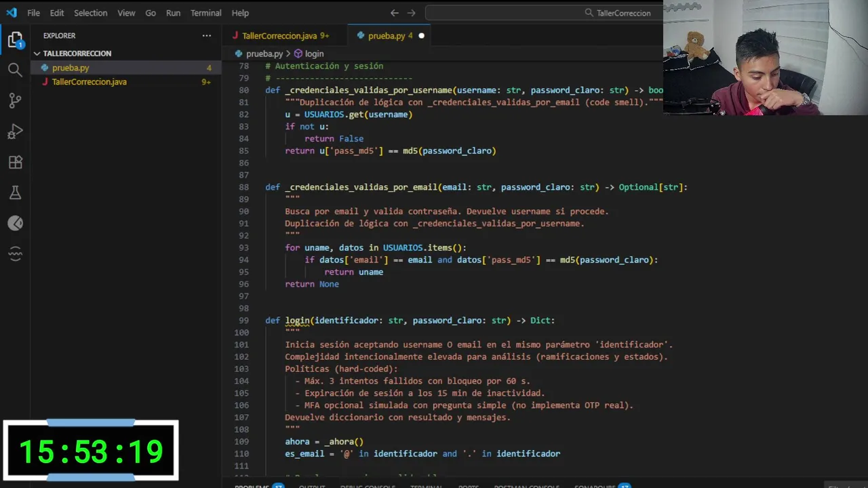Viewport: 868px width, 488px height.
Task: Click 'Políticas (hard-coded):' docstring line
Action: (341, 369)
